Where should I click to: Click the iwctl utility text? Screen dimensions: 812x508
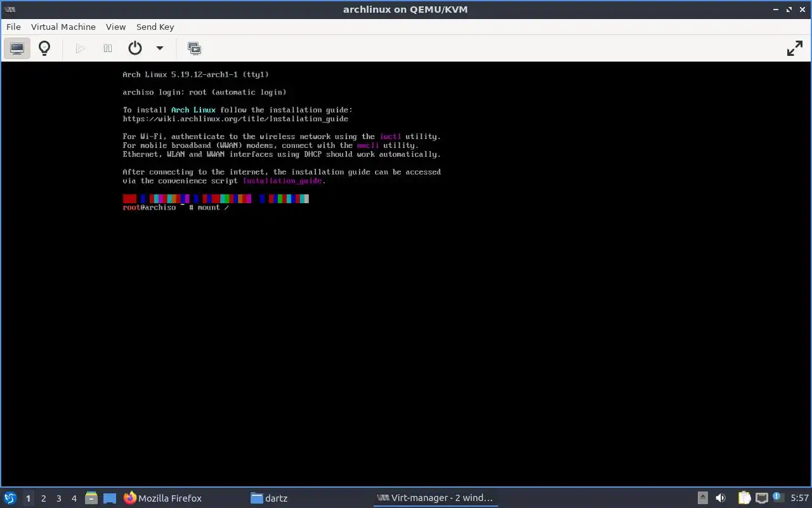point(390,137)
